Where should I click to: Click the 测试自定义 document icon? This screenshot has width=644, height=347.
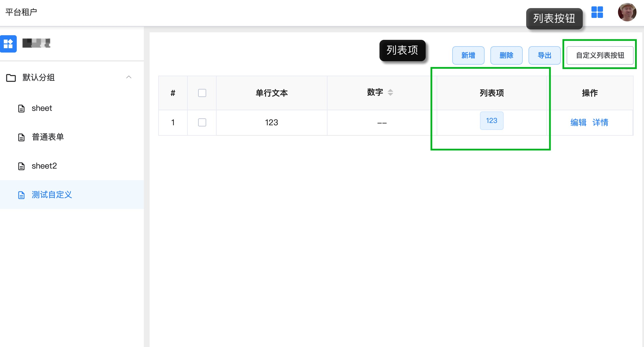[21, 195]
